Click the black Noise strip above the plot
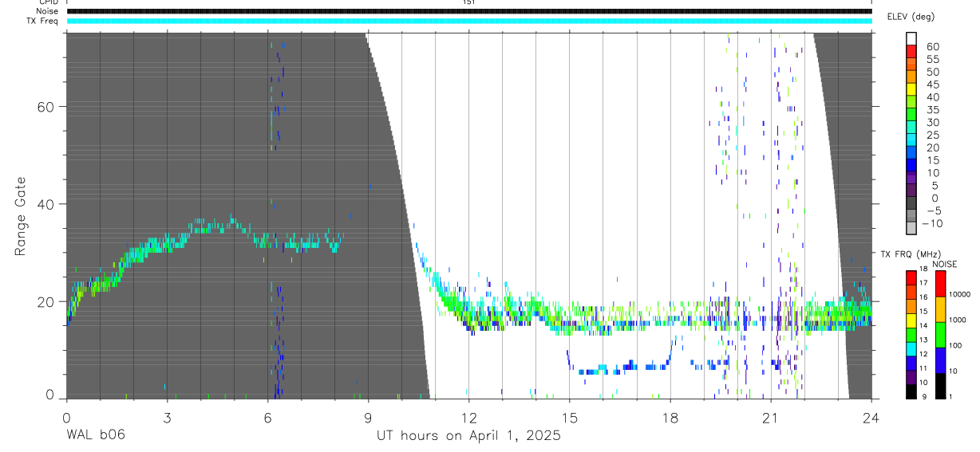The image size is (980, 452). click(469, 11)
